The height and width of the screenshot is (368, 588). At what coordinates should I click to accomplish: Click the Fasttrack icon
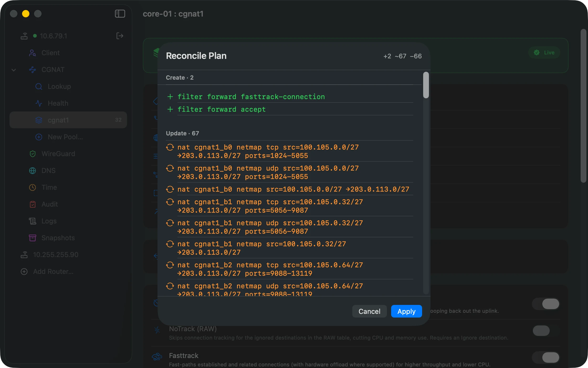tap(157, 357)
